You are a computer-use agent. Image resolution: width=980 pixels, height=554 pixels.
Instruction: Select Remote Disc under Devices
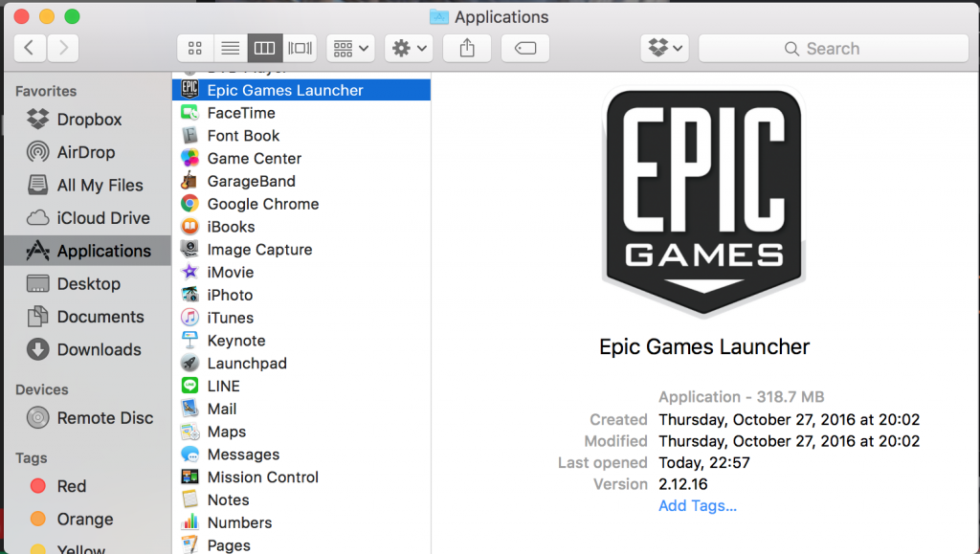pyautogui.click(x=89, y=418)
